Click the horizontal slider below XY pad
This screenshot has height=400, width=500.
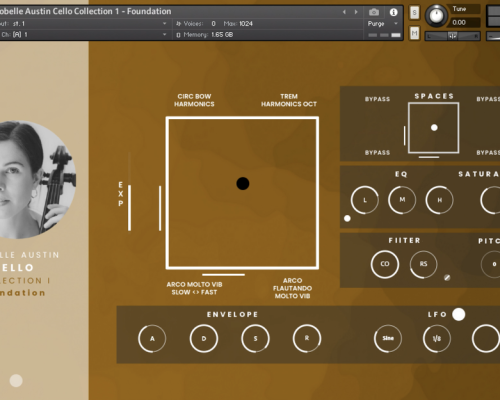[223, 275]
